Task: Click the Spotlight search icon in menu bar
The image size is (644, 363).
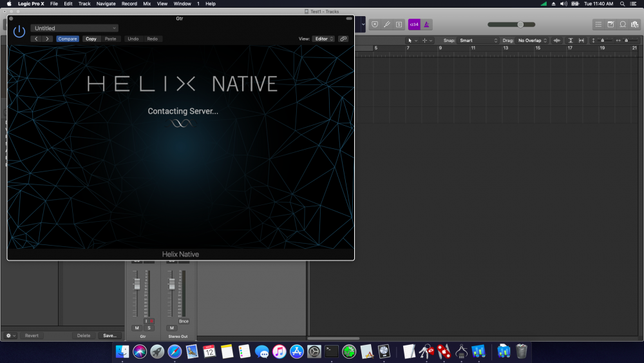Action: [622, 4]
